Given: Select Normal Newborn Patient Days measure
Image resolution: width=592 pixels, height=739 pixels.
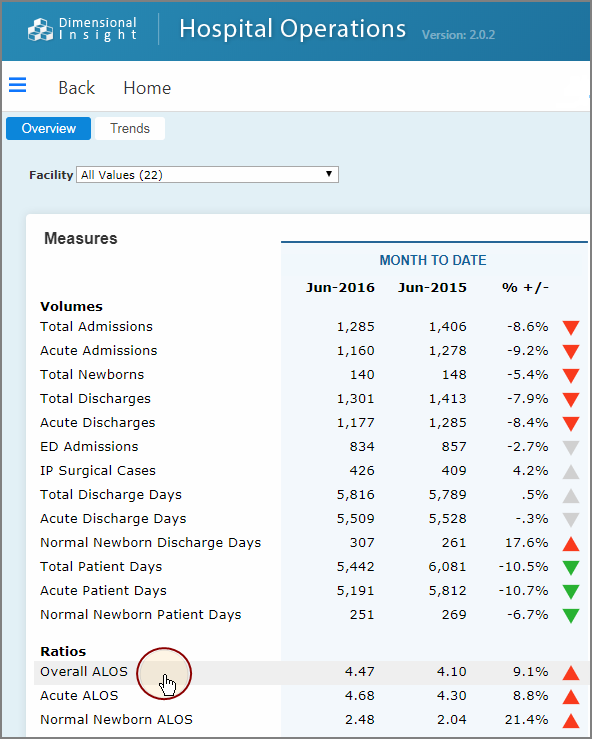Looking at the screenshot, I should point(140,615).
